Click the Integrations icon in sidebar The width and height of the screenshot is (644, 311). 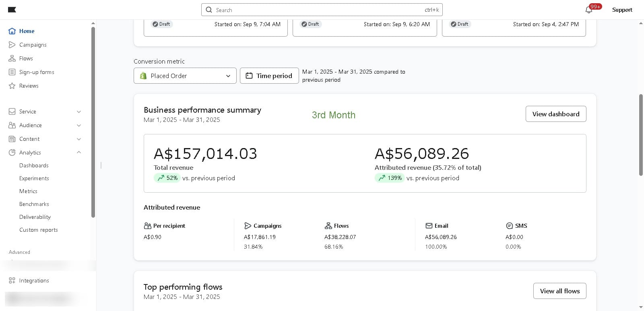click(12, 280)
